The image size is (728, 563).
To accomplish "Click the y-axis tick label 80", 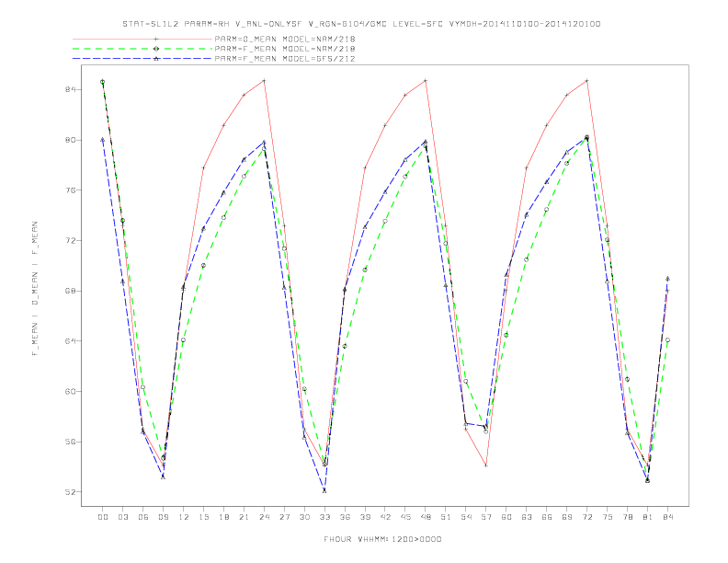I will tap(70, 140).
